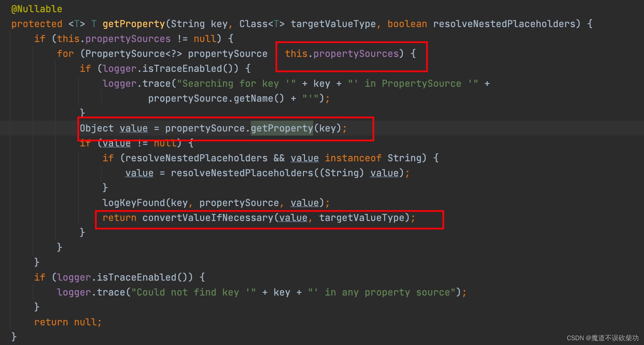
Task: Click the 'protected' modifier keyword
Action: (x=37, y=24)
